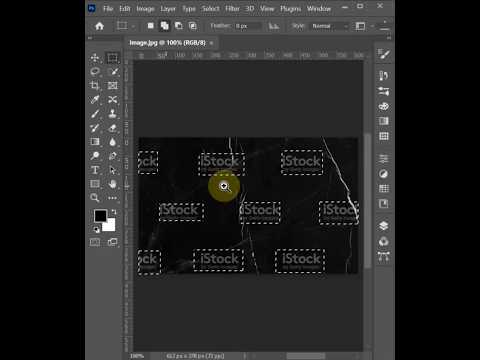The height and width of the screenshot is (360, 480).
Task: Select the Eraser tool
Action: pos(112,128)
